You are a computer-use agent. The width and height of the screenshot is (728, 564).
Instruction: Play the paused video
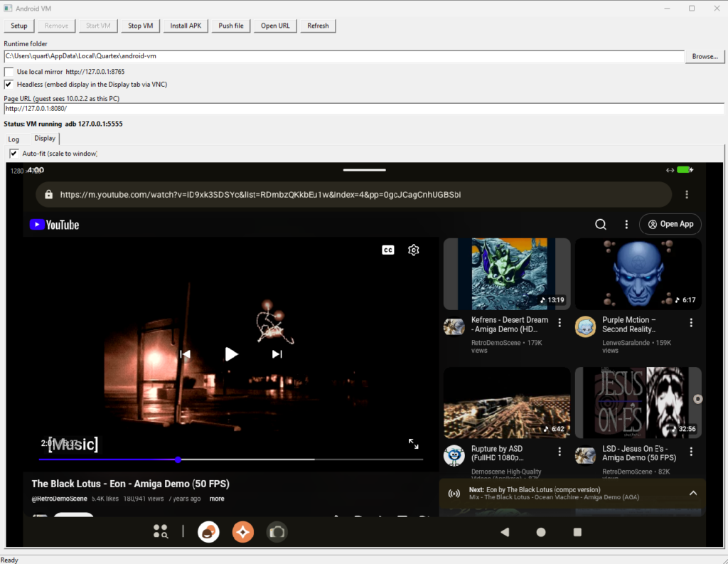point(231,354)
